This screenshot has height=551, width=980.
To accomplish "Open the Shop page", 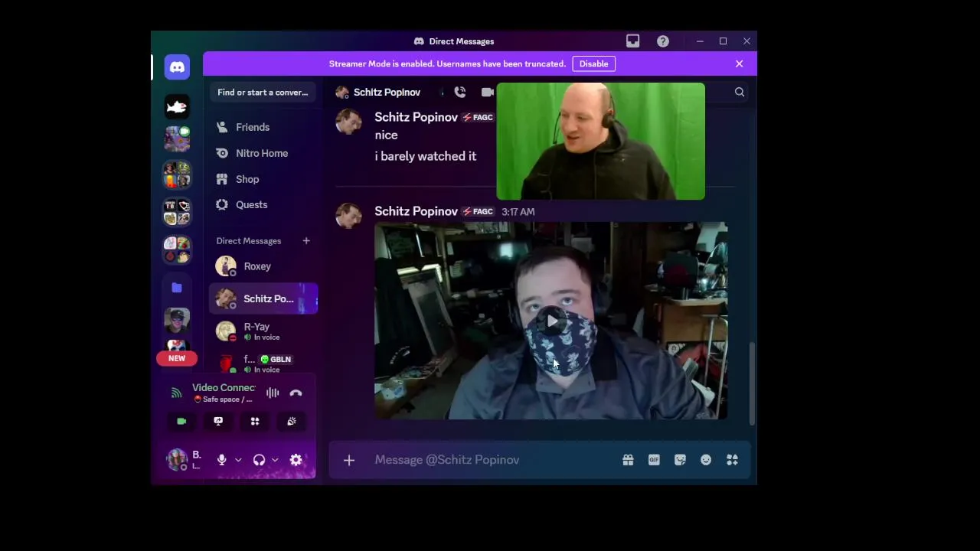I will point(263,179).
